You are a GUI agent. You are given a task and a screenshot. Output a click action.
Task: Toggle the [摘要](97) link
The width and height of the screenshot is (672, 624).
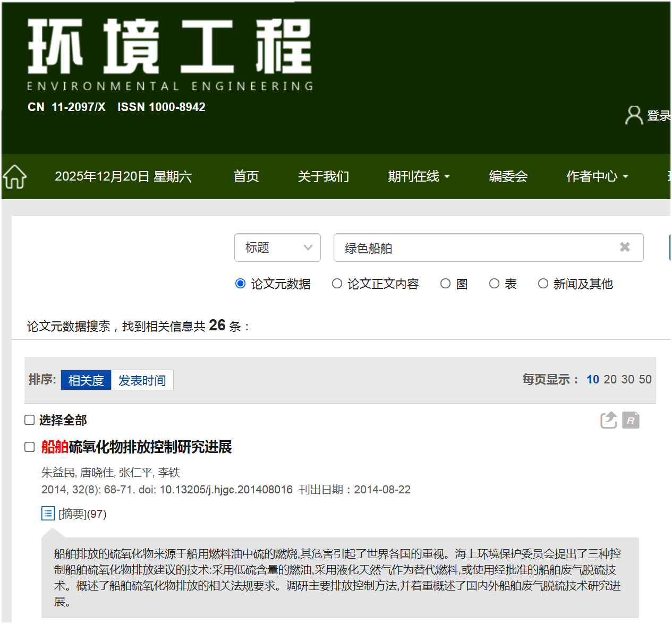pos(82,514)
